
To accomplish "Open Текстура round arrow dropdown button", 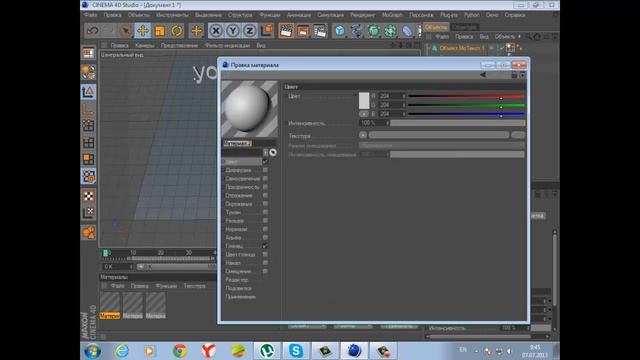I will [x=363, y=135].
